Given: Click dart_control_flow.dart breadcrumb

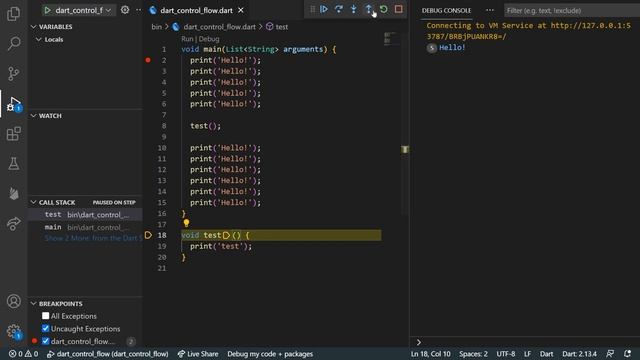Looking at the screenshot, I should [x=219, y=27].
